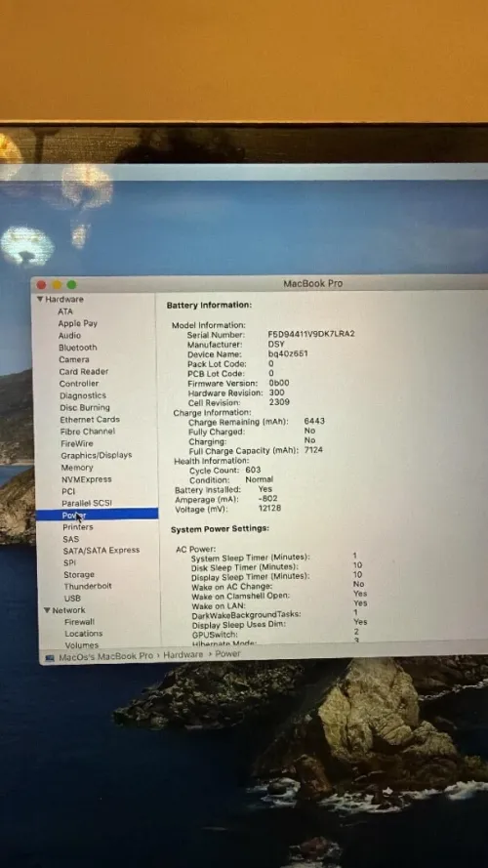Select Disc Burning in the sidebar

(x=85, y=407)
